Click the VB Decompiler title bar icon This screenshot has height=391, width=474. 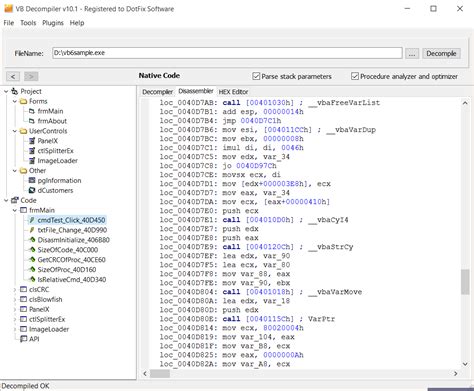[8, 8]
